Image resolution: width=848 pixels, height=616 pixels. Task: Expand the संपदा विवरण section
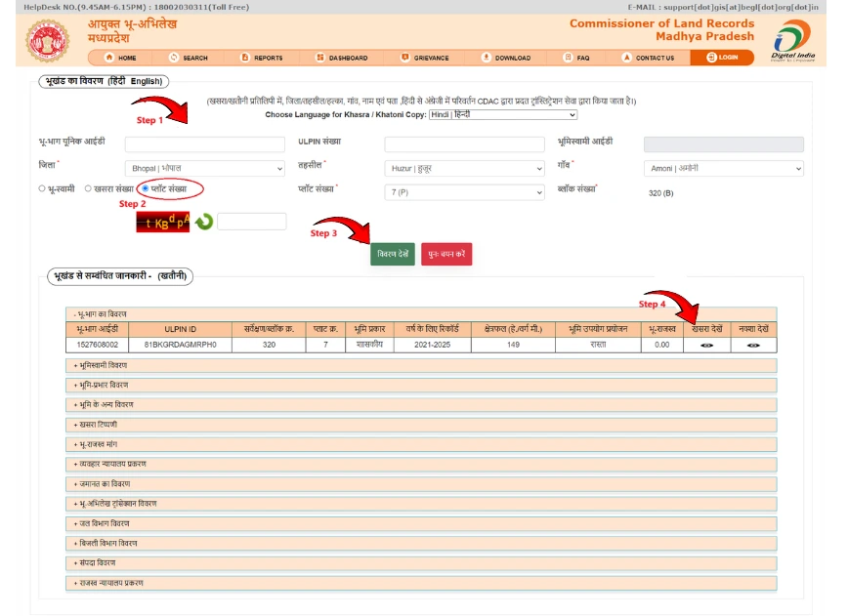(421, 562)
